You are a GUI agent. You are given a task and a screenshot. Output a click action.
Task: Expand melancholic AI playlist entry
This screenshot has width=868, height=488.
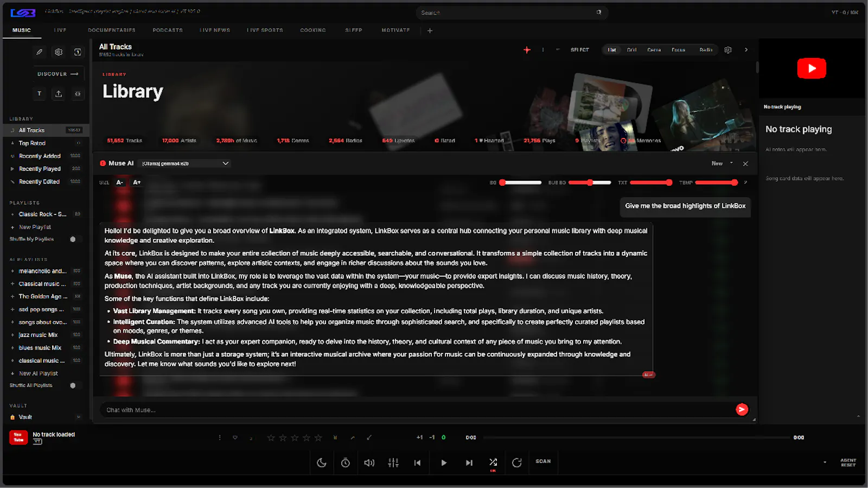click(x=12, y=271)
